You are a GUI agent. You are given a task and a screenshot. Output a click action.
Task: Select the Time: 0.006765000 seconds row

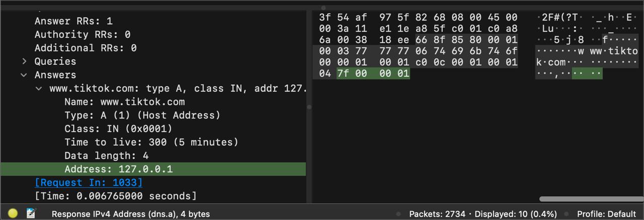115,196
